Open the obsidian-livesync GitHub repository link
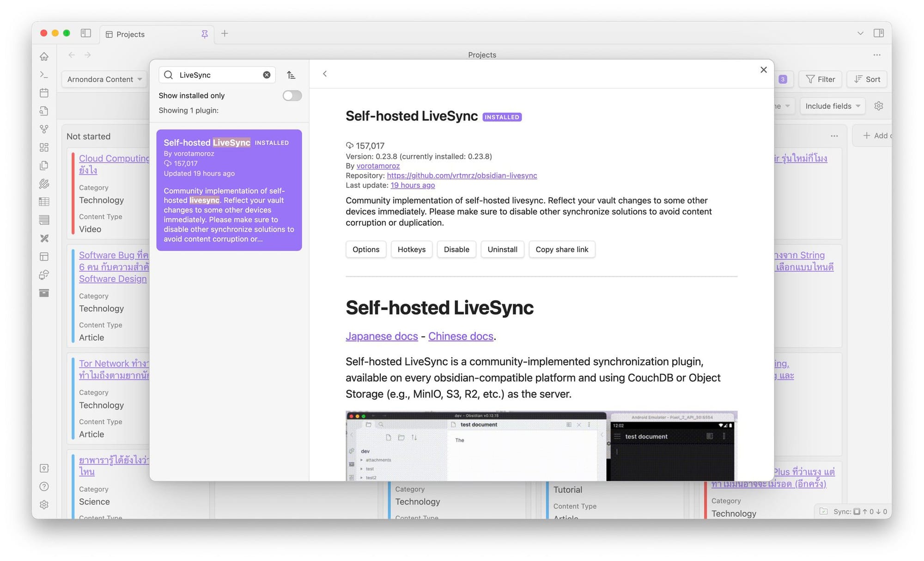The image size is (924, 561). [462, 176]
